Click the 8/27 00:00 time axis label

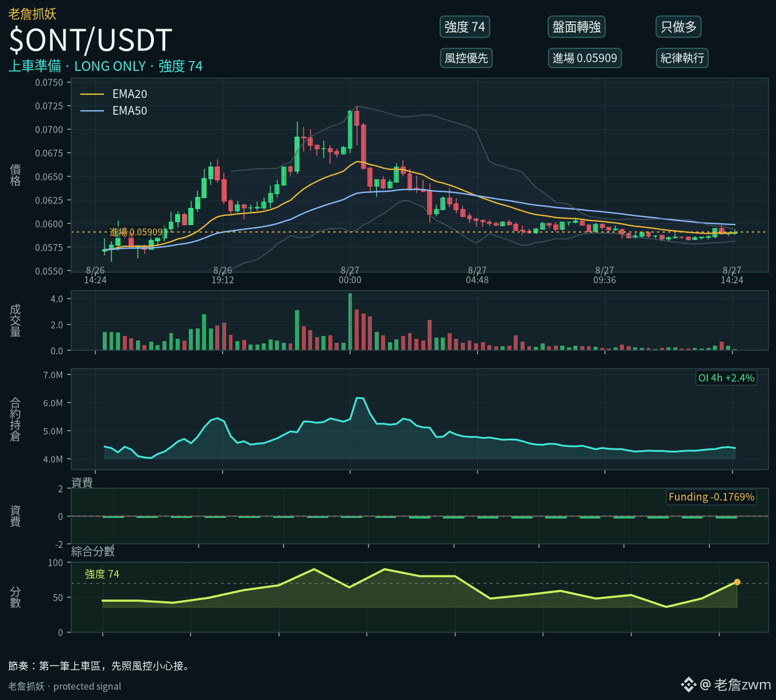(x=350, y=275)
